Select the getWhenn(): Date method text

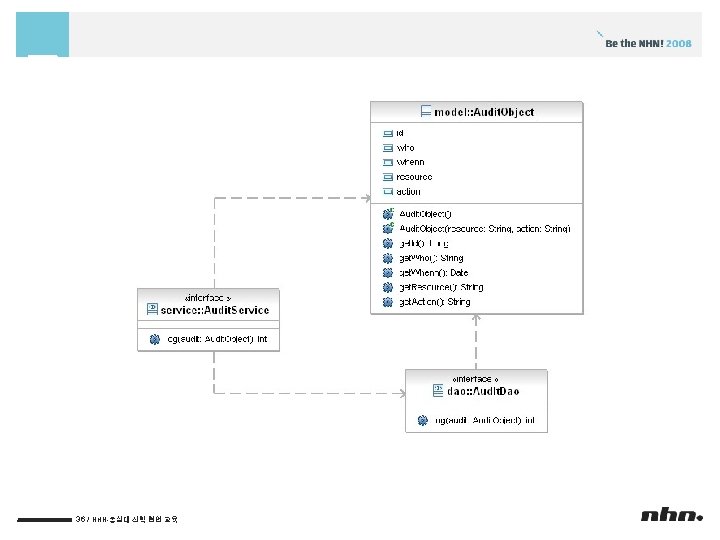click(x=433, y=273)
